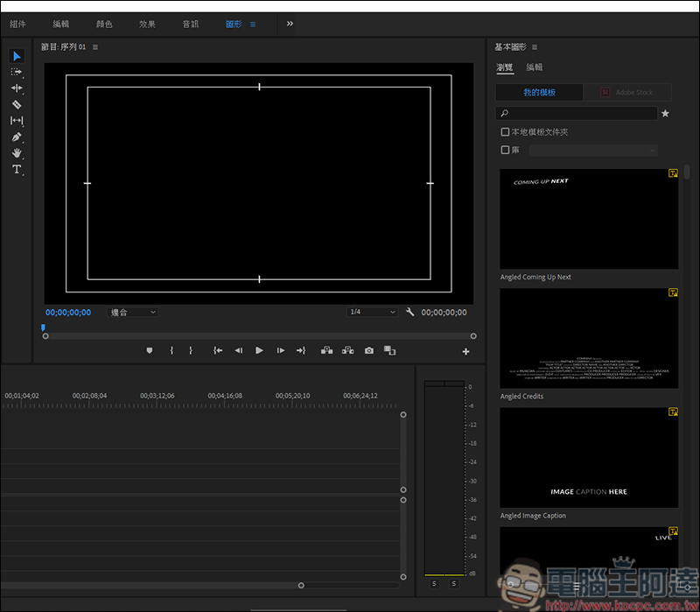Click the Comparison View button
Image resolution: width=700 pixels, height=612 pixels.
tap(389, 351)
